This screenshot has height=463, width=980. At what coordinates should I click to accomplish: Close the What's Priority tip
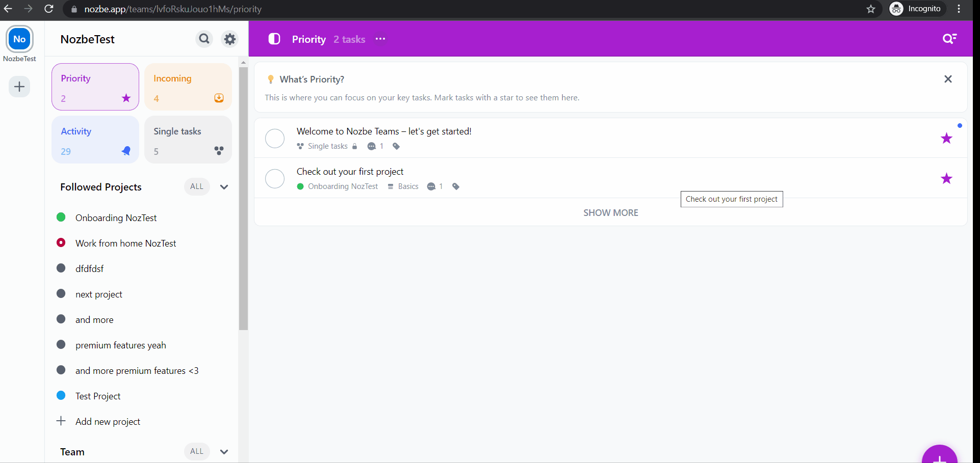[x=948, y=79]
